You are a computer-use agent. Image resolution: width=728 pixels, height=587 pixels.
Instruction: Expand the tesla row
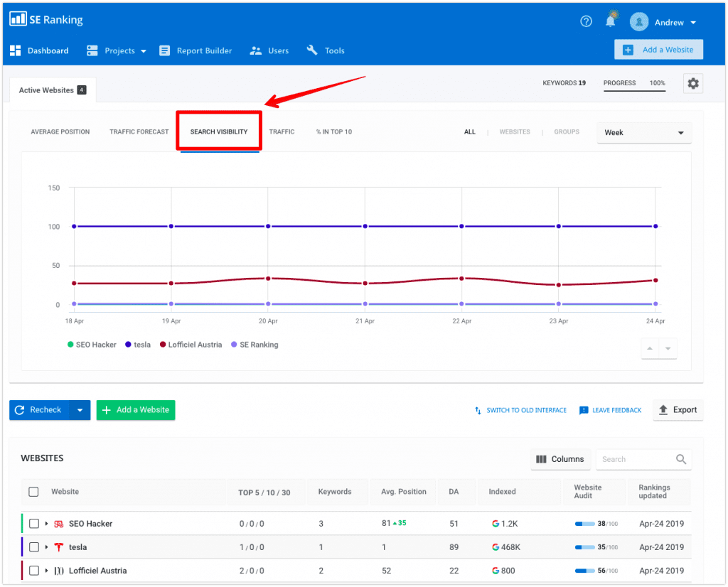[46, 547]
